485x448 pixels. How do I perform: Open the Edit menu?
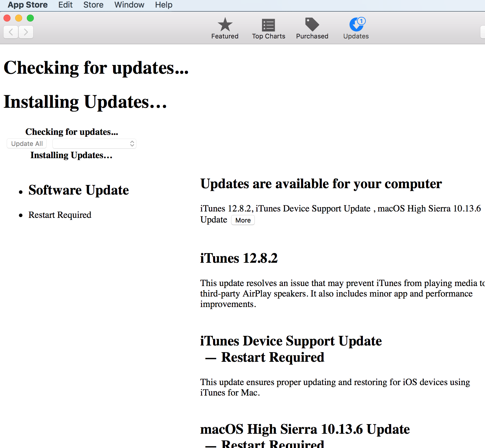[x=65, y=5]
